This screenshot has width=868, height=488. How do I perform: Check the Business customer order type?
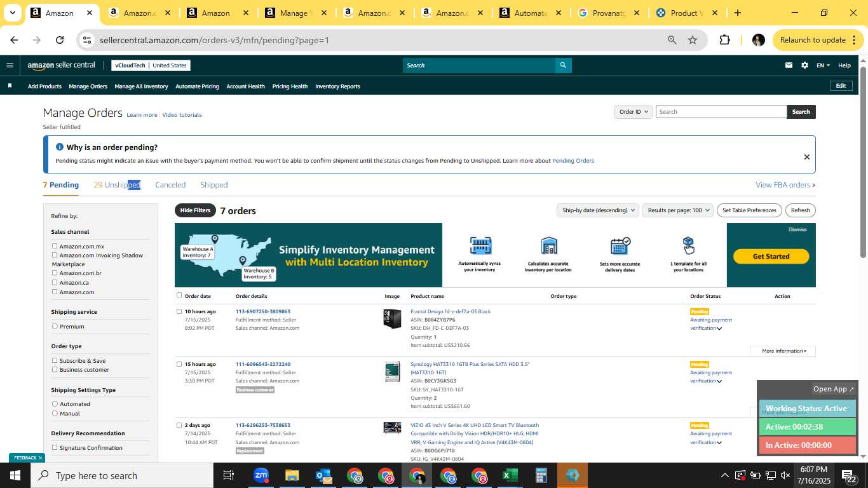pyautogui.click(x=55, y=369)
